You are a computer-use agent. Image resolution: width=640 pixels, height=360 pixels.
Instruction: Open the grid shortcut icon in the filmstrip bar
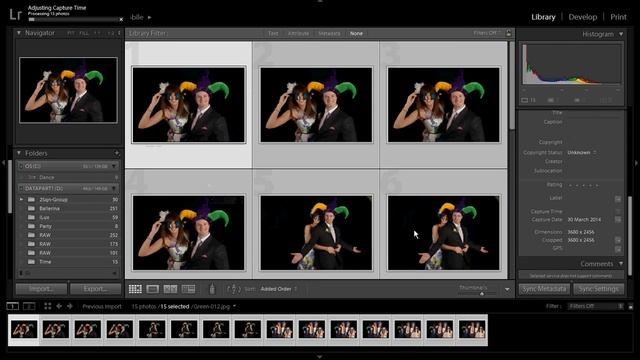[x=47, y=306]
